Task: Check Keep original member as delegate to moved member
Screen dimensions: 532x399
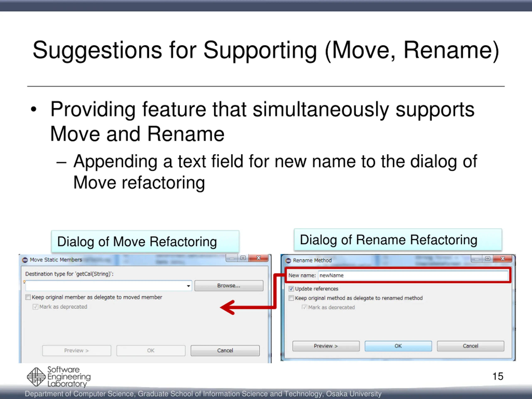Action: click(28, 297)
